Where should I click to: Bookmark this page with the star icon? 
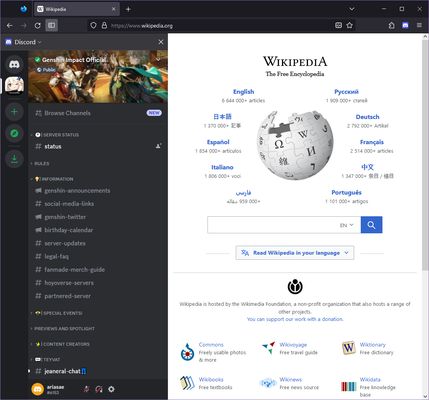349,25
